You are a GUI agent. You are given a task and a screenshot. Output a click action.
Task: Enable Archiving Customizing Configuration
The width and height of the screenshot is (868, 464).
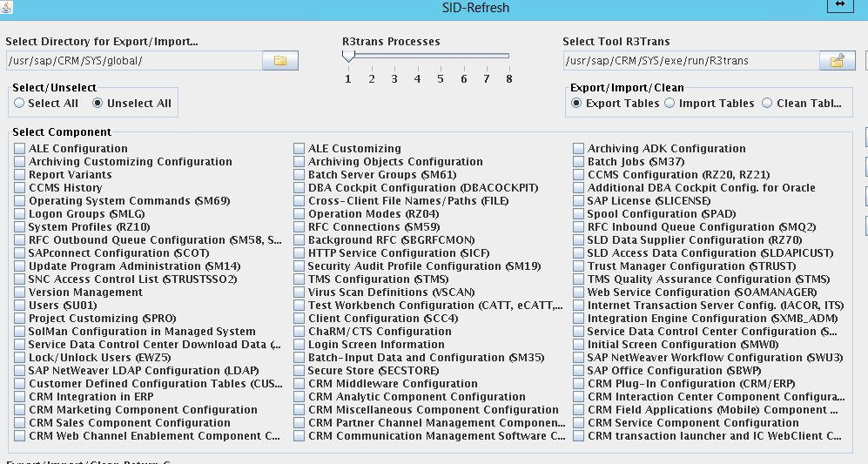[20, 162]
